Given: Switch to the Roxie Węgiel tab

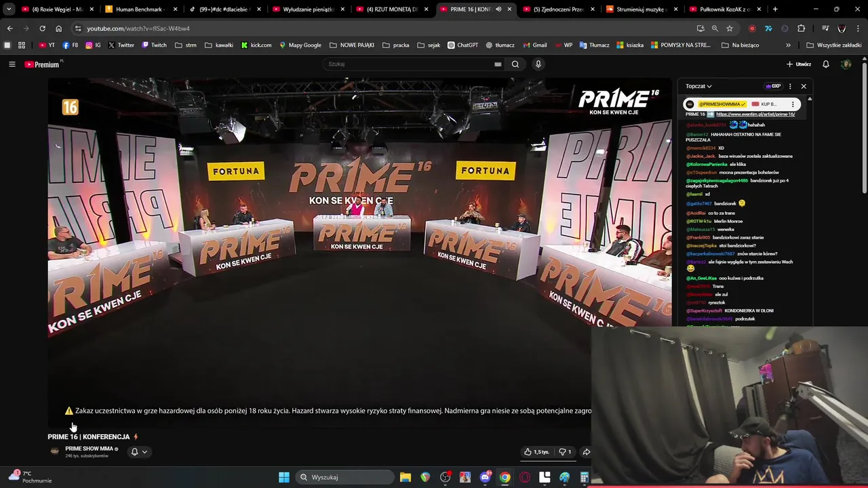Looking at the screenshot, I should tap(58, 9).
